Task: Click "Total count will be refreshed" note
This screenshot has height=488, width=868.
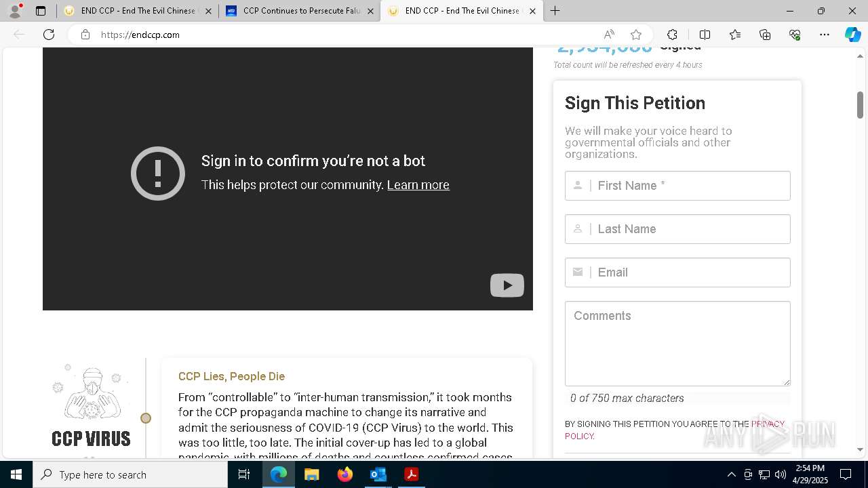Action: coord(628,65)
